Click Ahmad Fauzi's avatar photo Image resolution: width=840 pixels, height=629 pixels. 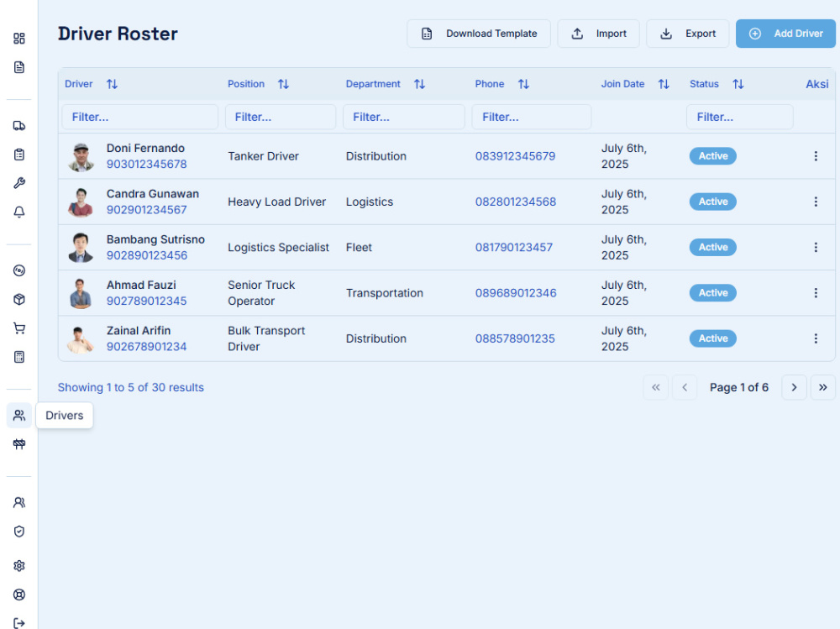(x=81, y=293)
